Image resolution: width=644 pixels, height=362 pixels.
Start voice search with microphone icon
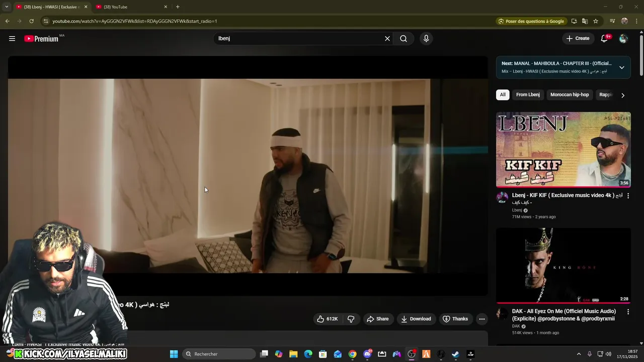[x=426, y=39]
